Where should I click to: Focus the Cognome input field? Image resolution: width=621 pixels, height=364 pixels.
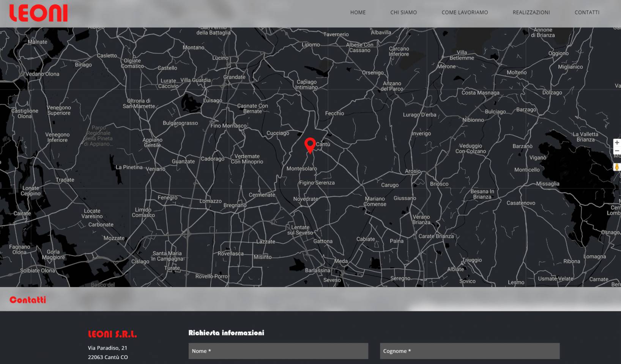coord(470,351)
